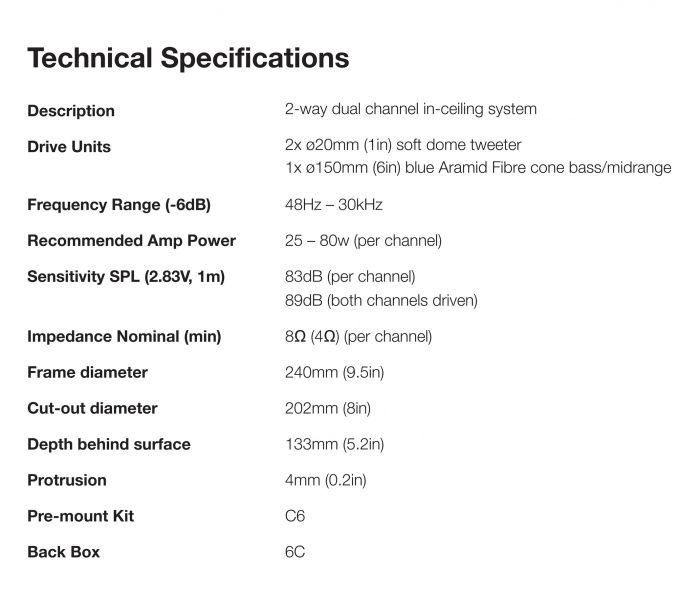
Task: Select the Cut-out diameter label
Action: tap(92, 409)
